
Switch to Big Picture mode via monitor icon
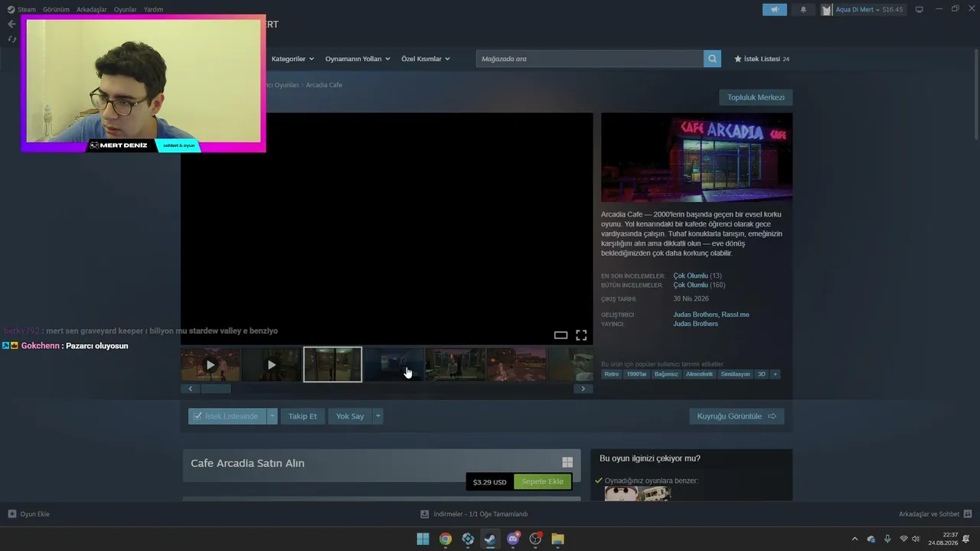(x=920, y=10)
